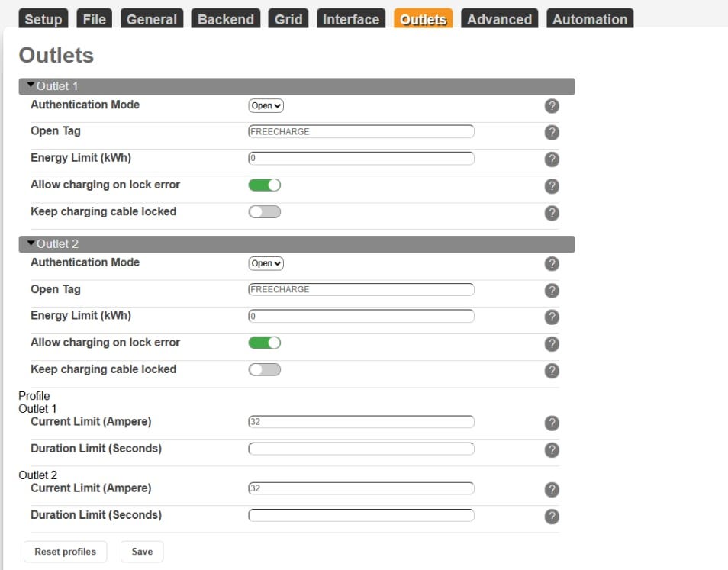728x570 pixels.
Task: Open Outlet 2 Authentication Mode dropdown
Action: (x=266, y=264)
